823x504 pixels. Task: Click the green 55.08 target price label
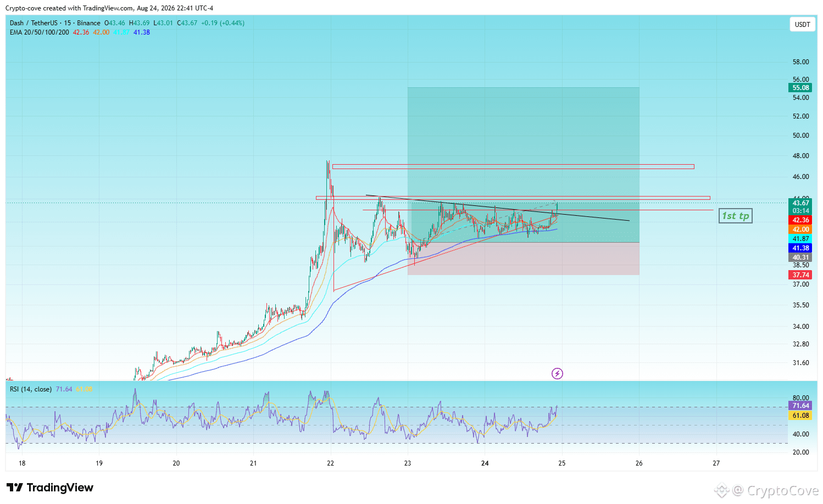pos(800,88)
